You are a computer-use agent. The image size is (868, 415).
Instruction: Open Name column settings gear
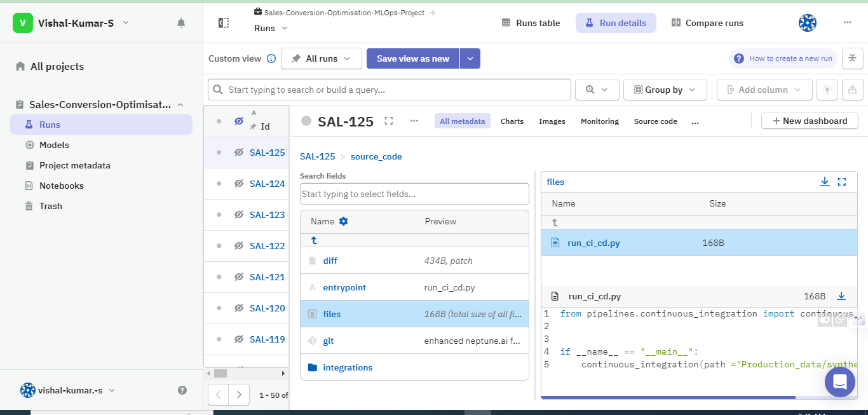[x=344, y=221]
